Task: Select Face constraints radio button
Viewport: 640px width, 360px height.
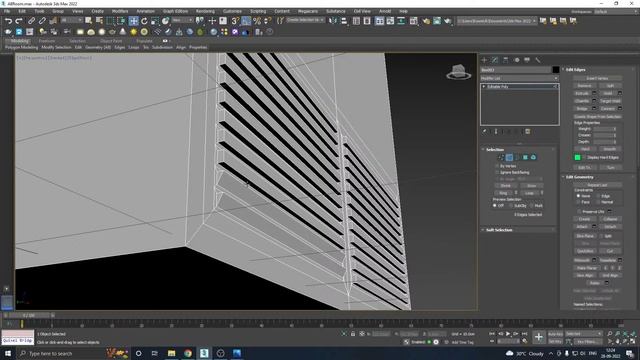Action: click(578, 202)
